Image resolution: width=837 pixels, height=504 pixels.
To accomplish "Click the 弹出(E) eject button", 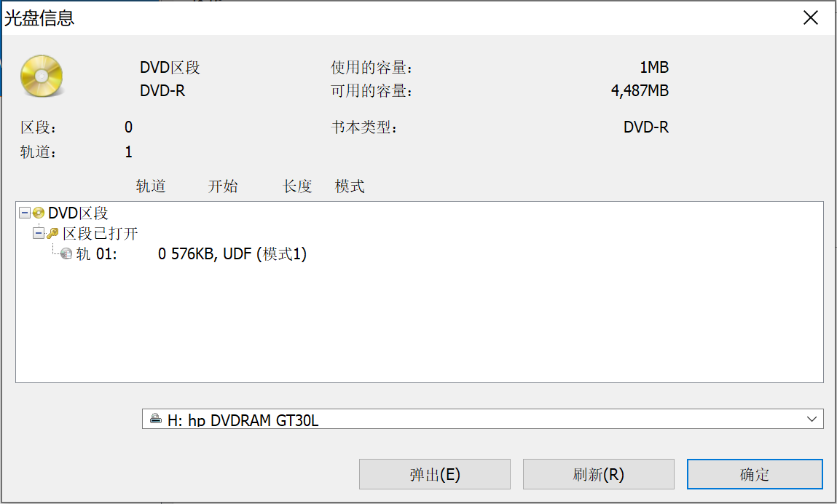I will point(434,474).
